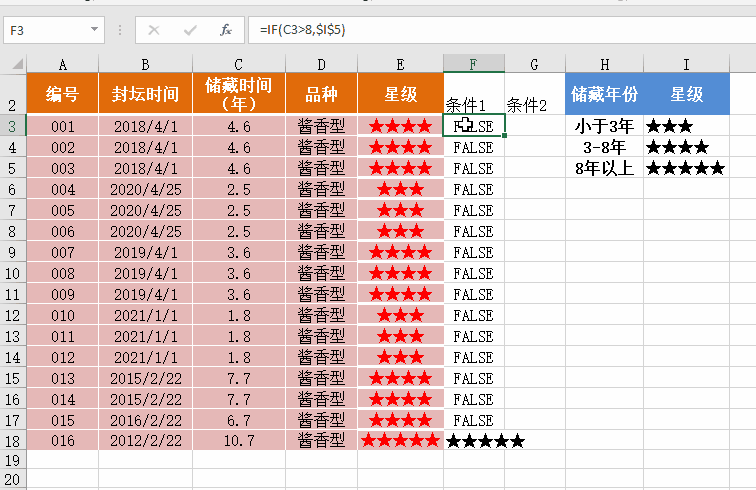The height and width of the screenshot is (490, 756).
Task: Click the formula bar options dots handle
Action: 120,30
